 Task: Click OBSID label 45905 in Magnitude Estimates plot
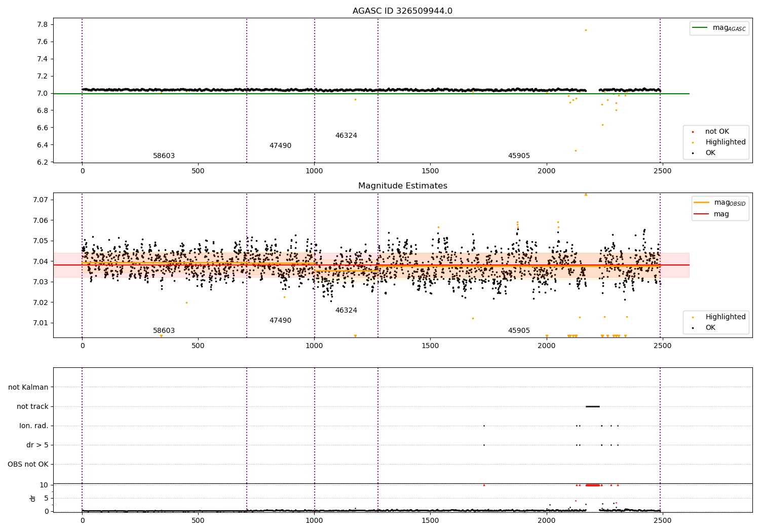[519, 331]
